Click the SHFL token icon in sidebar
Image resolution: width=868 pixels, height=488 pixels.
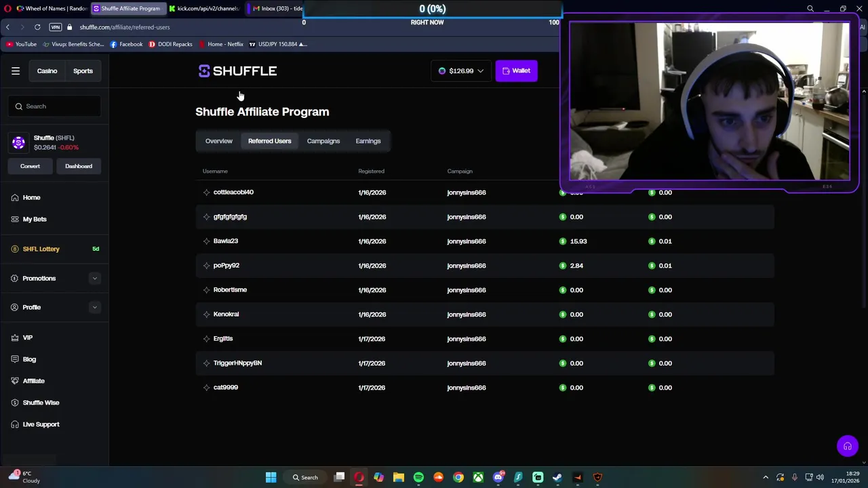point(18,143)
